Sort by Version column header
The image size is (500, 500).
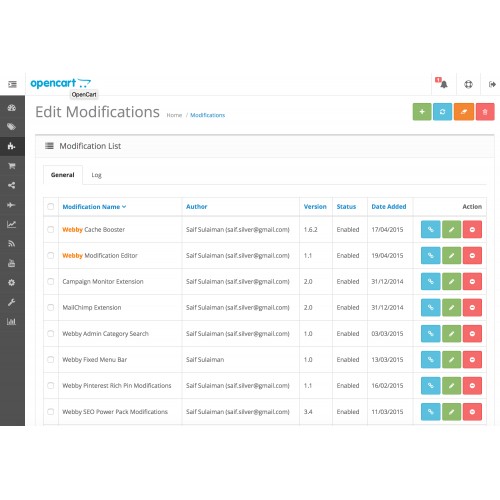tap(315, 207)
